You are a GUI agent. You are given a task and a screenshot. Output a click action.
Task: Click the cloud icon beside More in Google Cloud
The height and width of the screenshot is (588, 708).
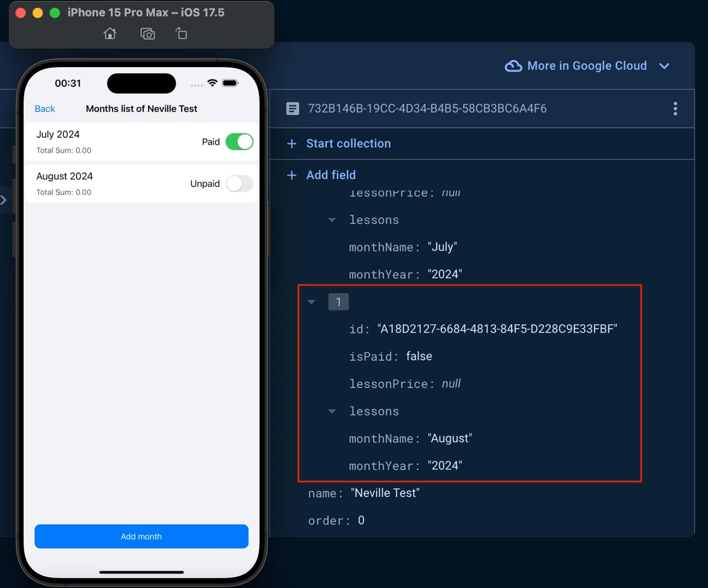coord(514,65)
